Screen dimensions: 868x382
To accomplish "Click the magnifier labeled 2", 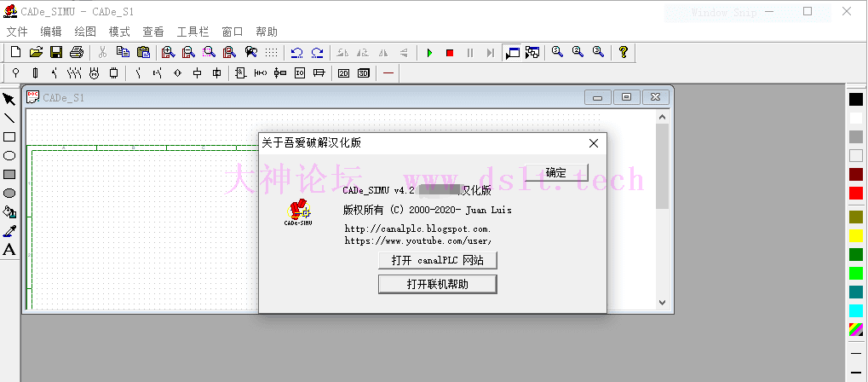I will click(x=578, y=53).
